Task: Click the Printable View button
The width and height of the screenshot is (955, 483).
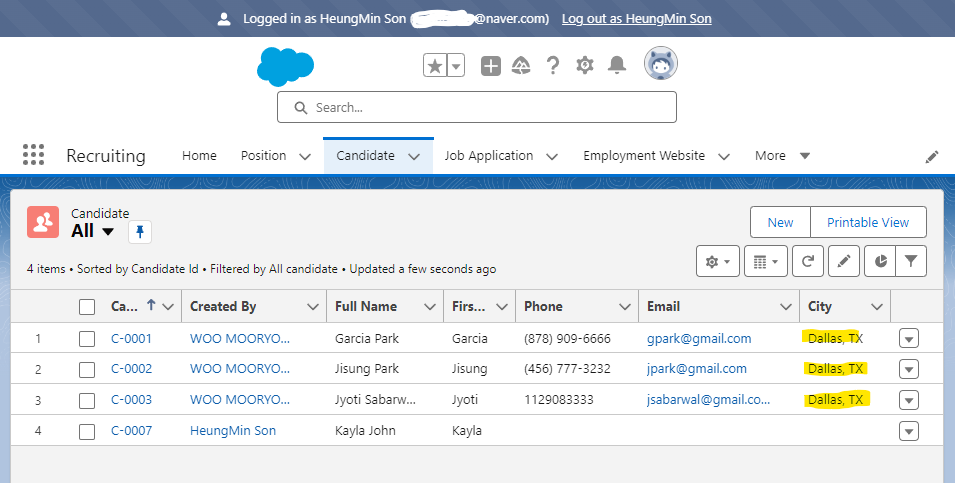Action: (x=868, y=222)
